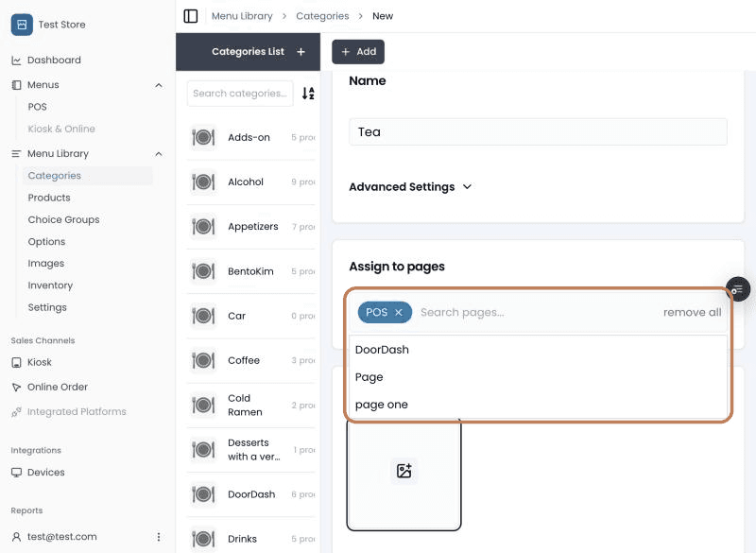Toggle the A-Z sort order icon
This screenshot has width=756, height=553.
click(x=308, y=93)
